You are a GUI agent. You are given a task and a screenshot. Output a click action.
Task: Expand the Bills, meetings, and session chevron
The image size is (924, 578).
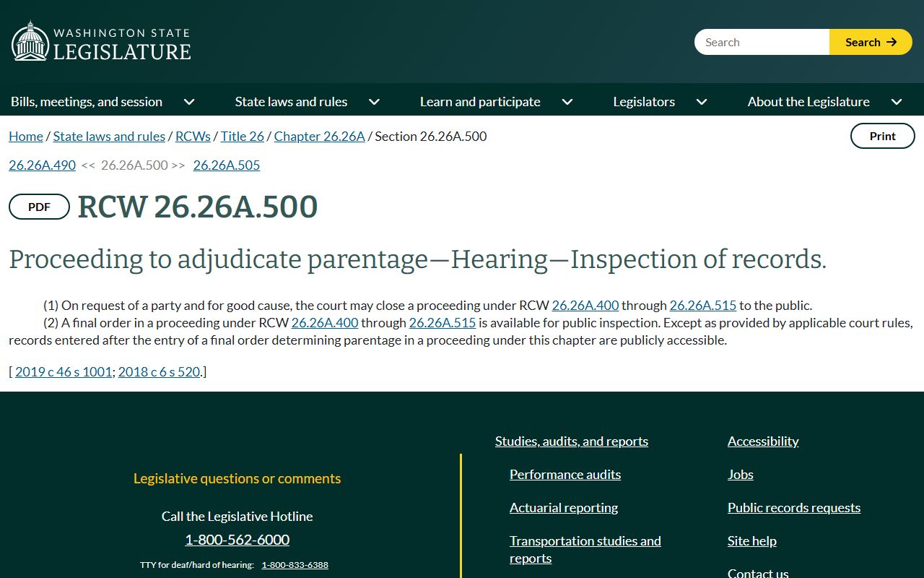click(x=189, y=102)
